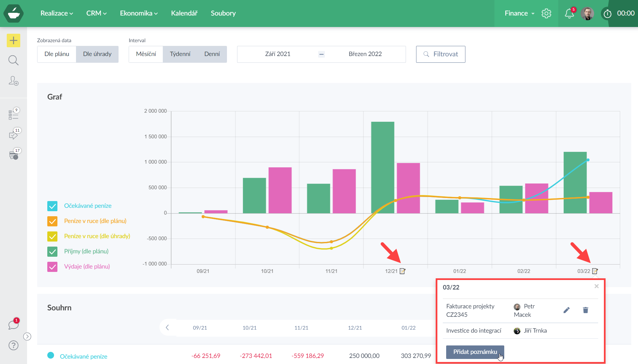
Task: Switch interval to Týdenní
Action: coord(180,54)
